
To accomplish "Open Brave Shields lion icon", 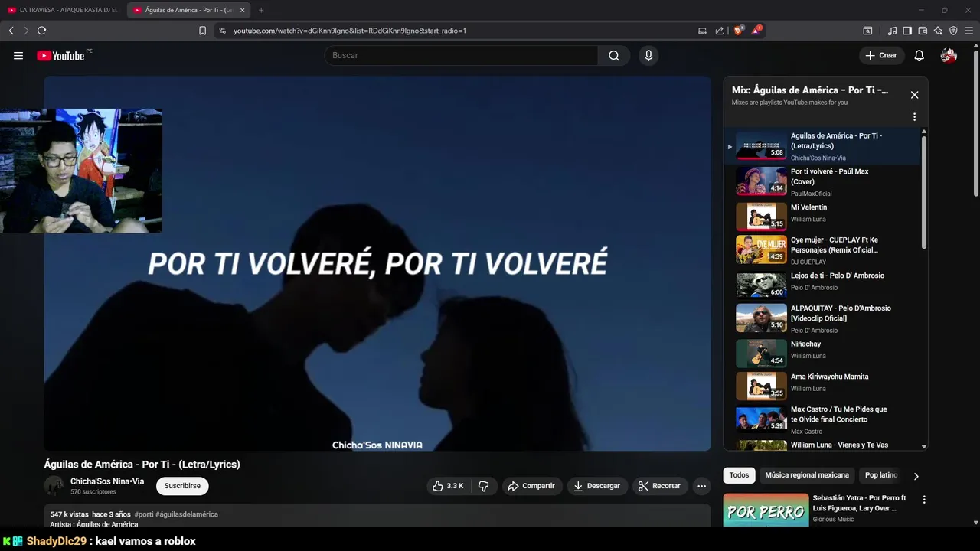I will coord(739,31).
